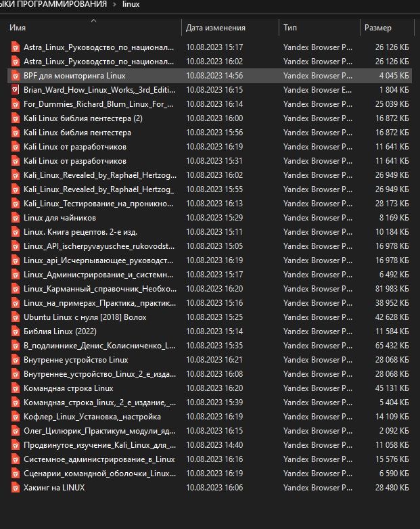This screenshot has width=420, height=529.
Task: Click the date 10.08.2023 16:21
Action: (x=214, y=360)
